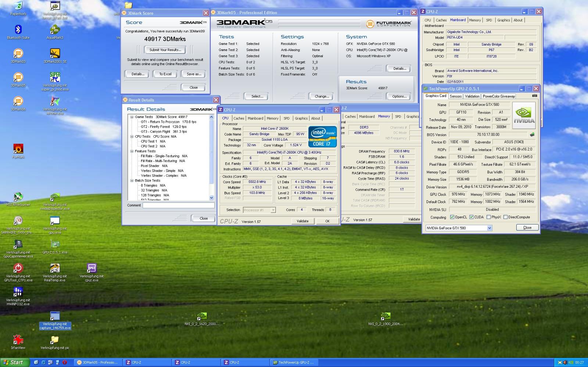Toggle OpenCL checkbox in GPU-Z
Screen dimensions: 588x367
(452, 217)
